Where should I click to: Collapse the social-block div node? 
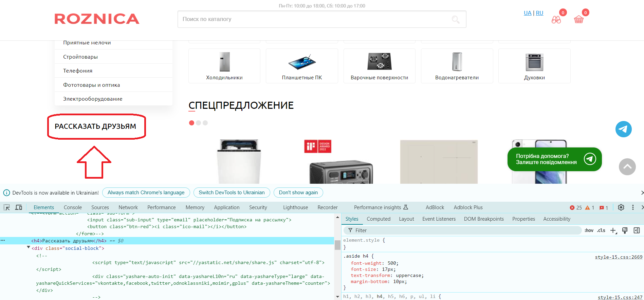pyautogui.click(x=29, y=248)
